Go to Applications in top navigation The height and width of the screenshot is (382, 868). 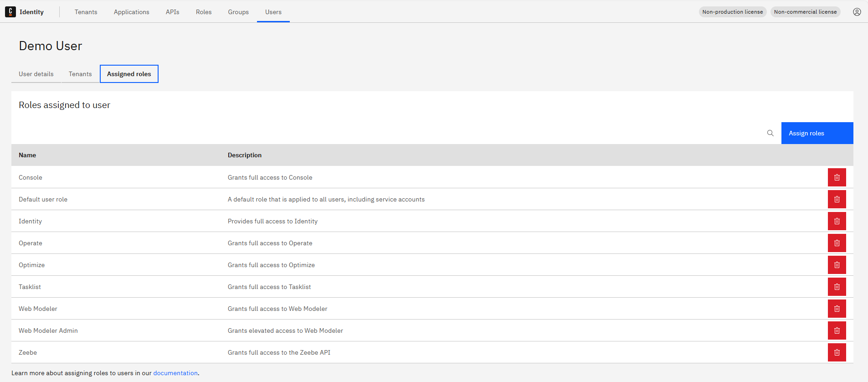coord(131,12)
